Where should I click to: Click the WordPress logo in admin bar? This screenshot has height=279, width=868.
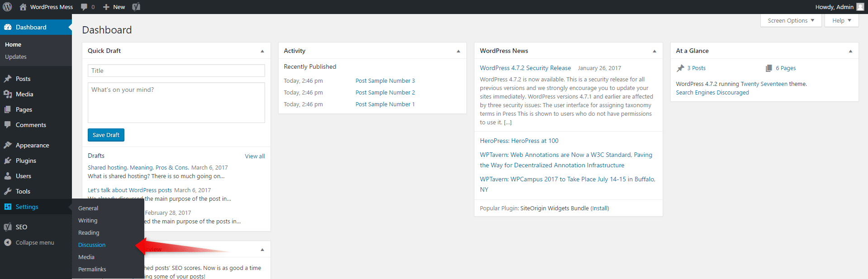pos(7,7)
